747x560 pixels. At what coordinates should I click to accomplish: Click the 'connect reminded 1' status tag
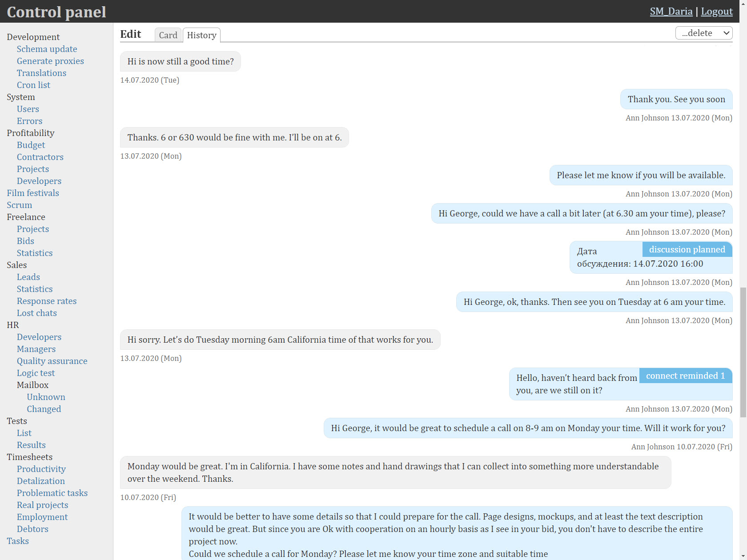[685, 376]
